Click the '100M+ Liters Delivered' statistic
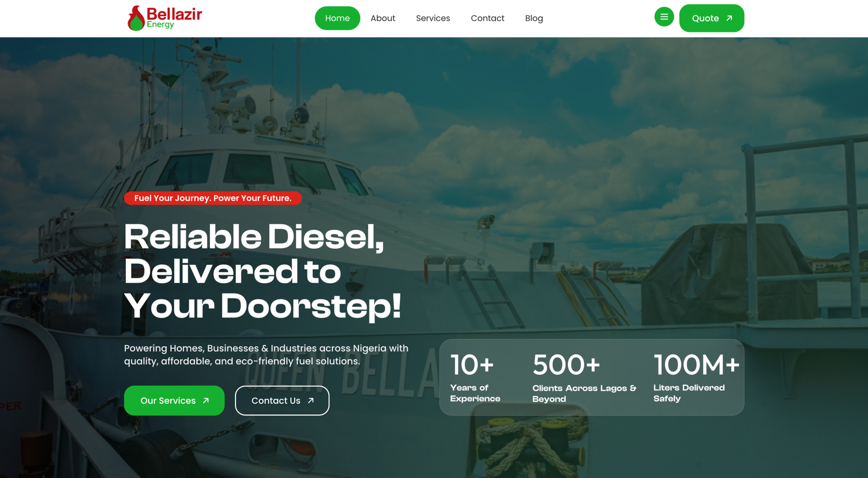This screenshot has width=868, height=478. (x=695, y=378)
